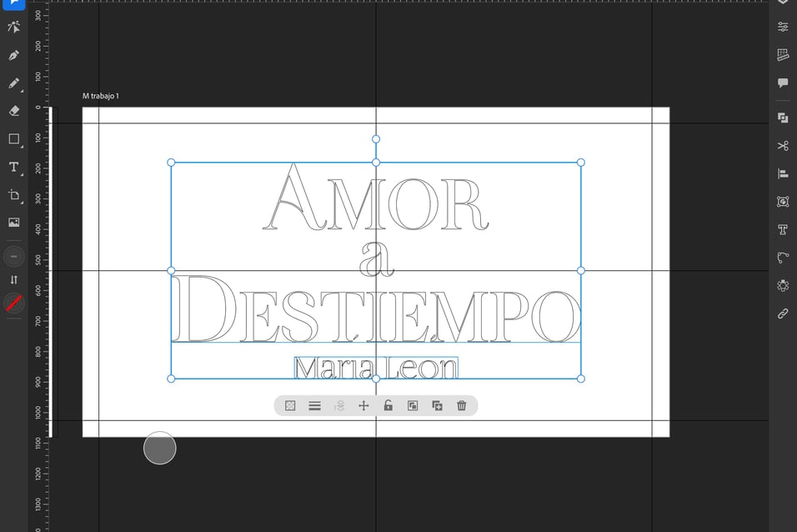Click the 'Maria Leon' outlined text

pos(376,368)
